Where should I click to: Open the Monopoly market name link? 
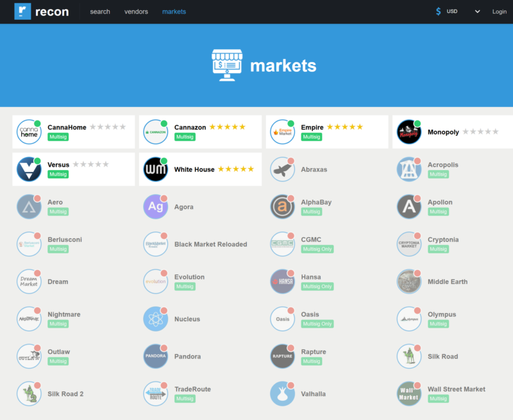pyautogui.click(x=443, y=132)
